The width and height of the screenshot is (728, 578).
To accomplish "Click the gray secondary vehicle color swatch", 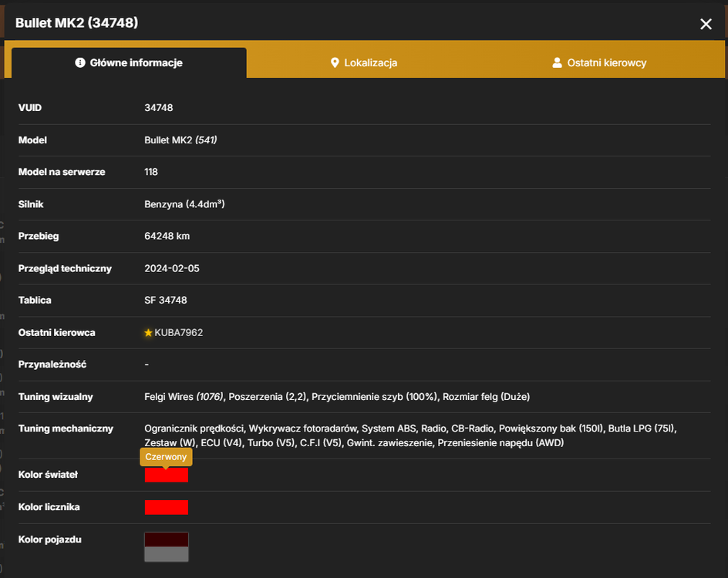I will 167,554.
